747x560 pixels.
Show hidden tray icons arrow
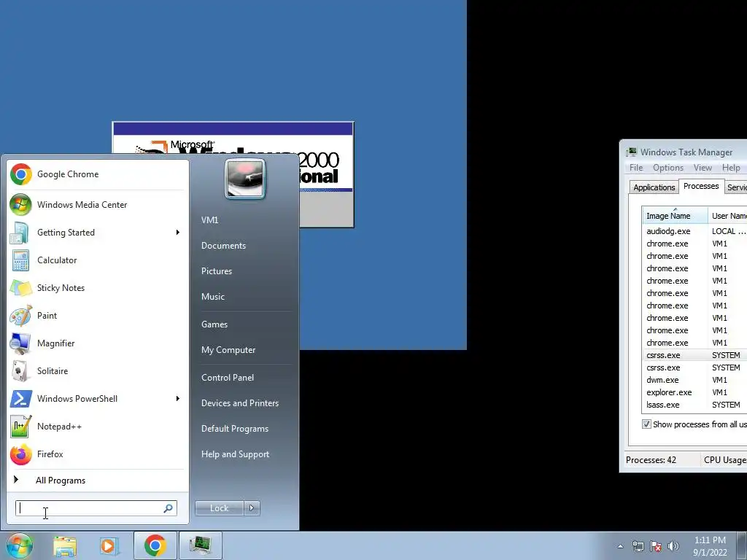[620, 546]
